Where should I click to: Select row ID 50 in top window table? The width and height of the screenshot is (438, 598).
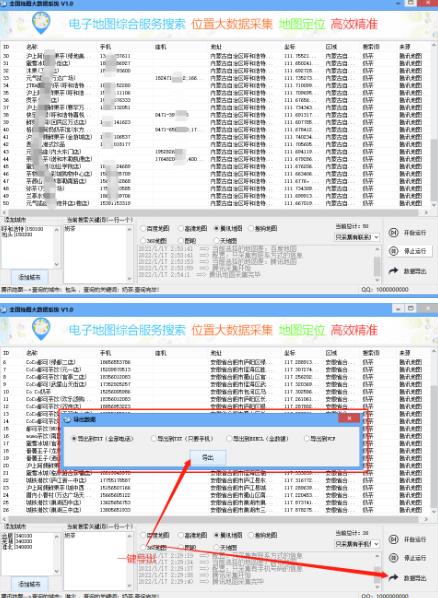point(216,203)
